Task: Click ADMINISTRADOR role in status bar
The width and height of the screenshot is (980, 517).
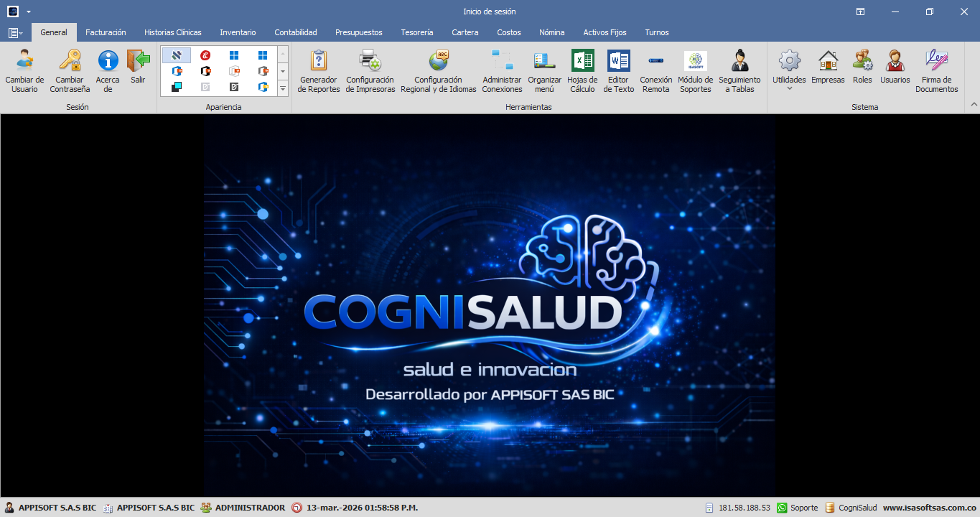Action: tap(243, 508)
